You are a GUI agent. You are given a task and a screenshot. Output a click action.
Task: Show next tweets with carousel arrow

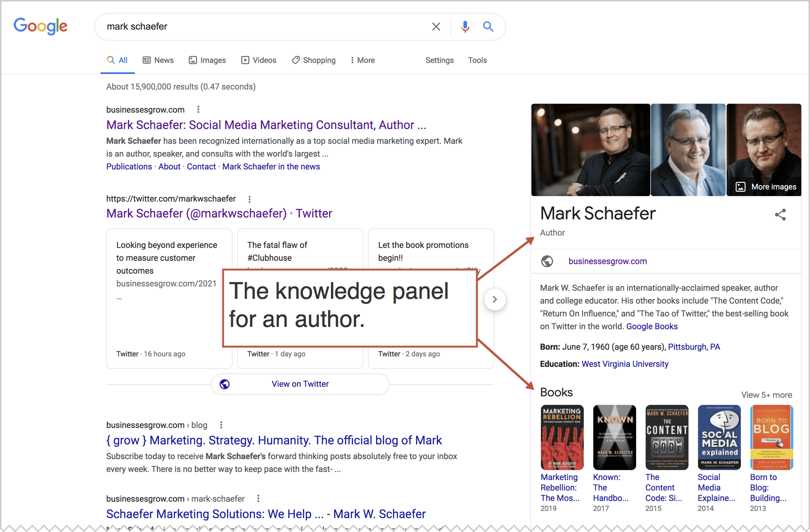point(495,299)
